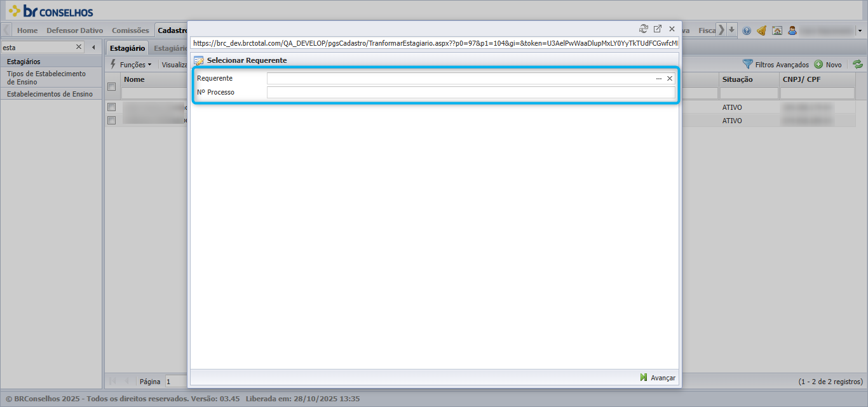Check the first grid row checkbox
Image resolution: width=868 pixels, height=407 pixels.
point(111,107)
